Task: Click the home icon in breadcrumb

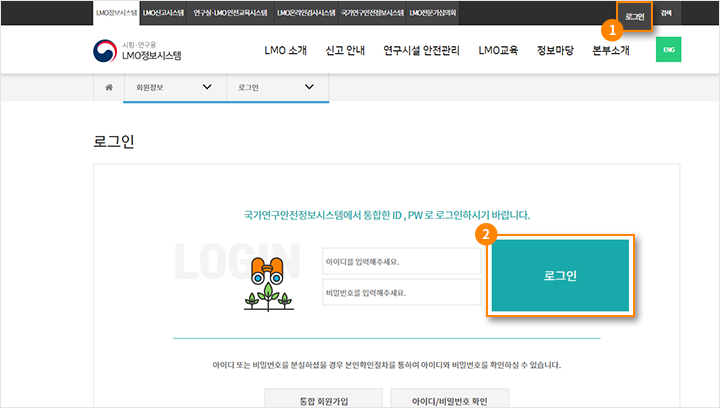Action: 109,87
